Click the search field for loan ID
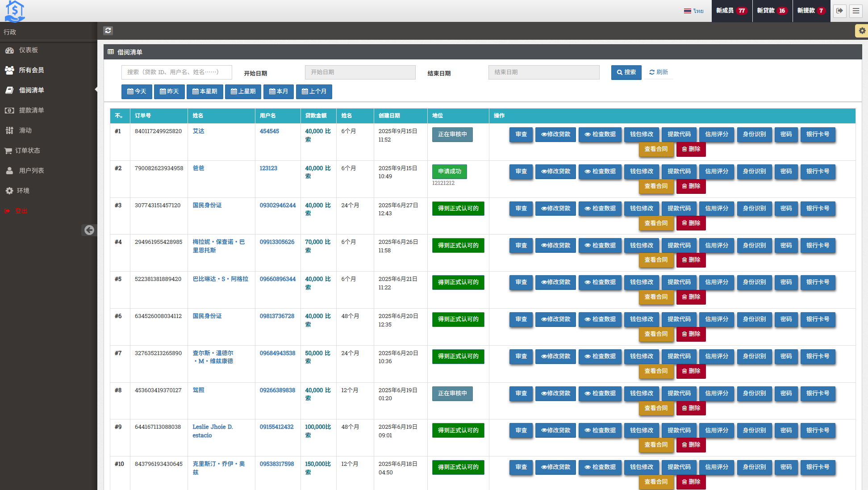Screen dimensions: 868x490 (176, 72)
